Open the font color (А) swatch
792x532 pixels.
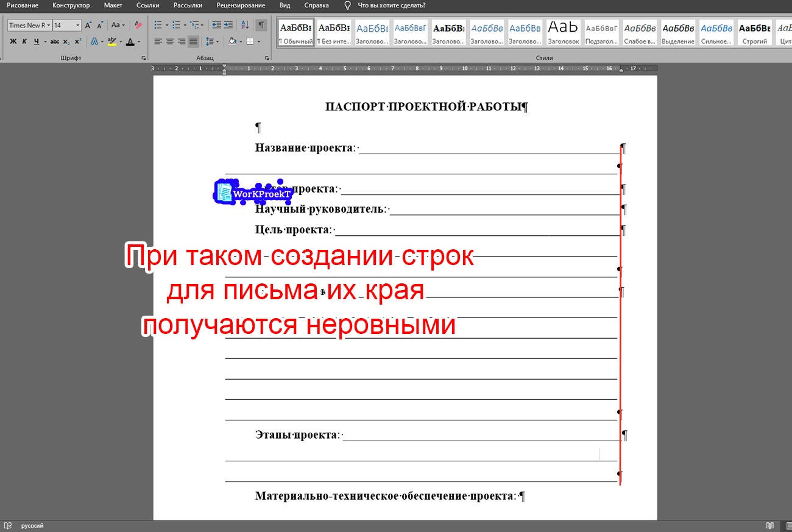click(x=130, y=41)
